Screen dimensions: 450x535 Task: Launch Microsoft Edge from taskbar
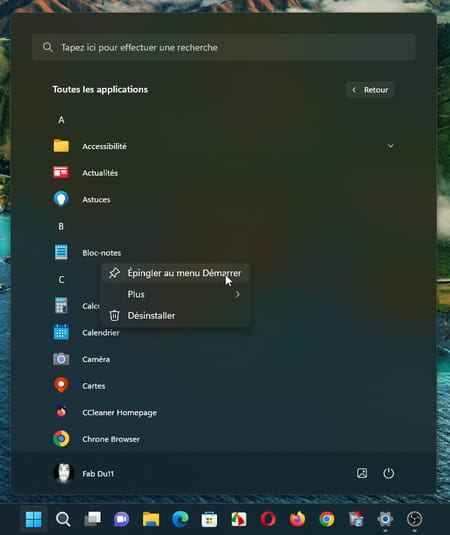tap(180, 519)
